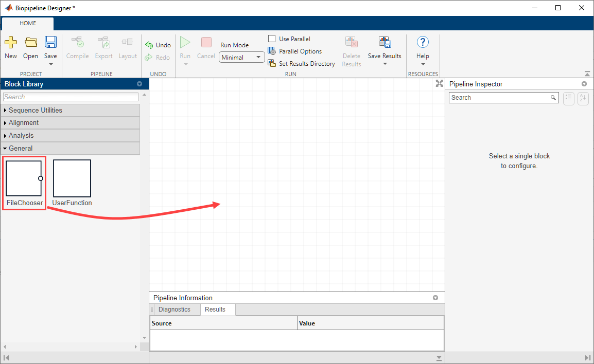The image size is (594, 364).
Task: Click the drag handle beside the Diagnostics tab
Action: [152, 310]
